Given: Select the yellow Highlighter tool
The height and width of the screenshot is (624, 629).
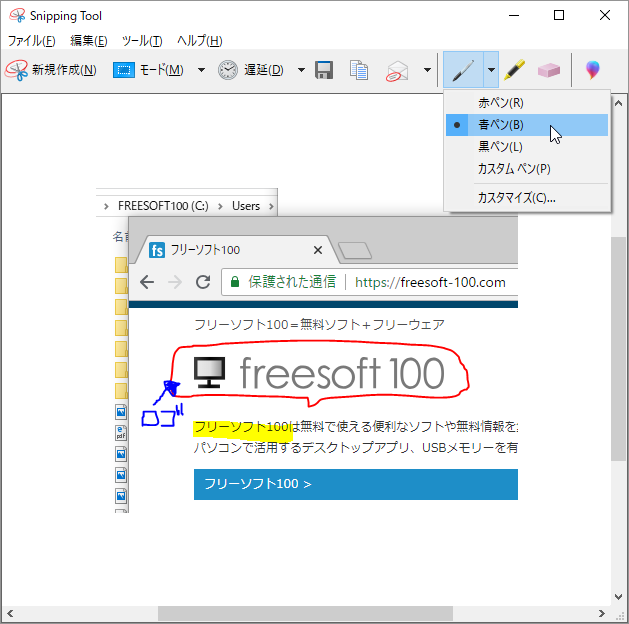Looking at the screenshot, I should [x=514, y=70].
